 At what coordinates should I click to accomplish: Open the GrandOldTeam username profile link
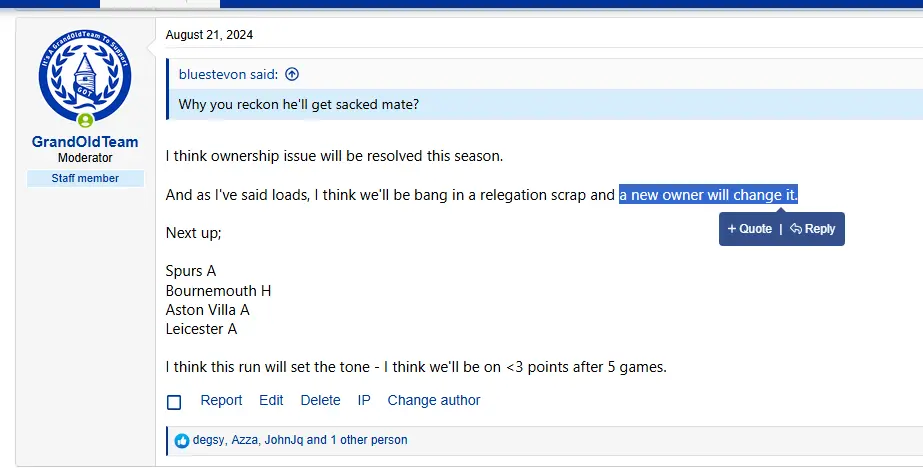(85, 142)
